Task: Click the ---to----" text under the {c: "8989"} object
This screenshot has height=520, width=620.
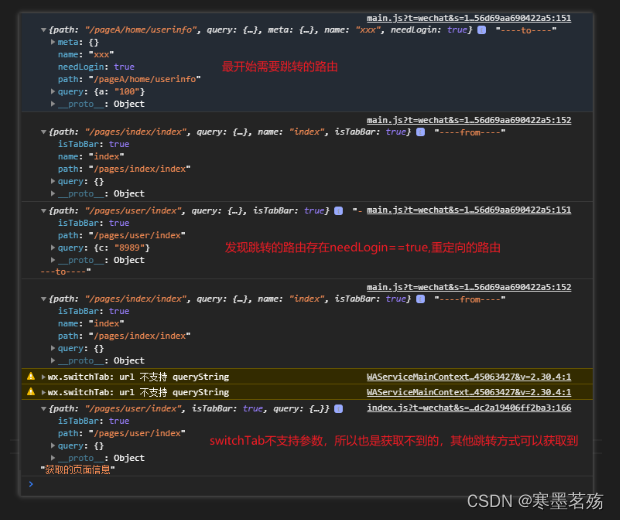Action: pos(66,272)
